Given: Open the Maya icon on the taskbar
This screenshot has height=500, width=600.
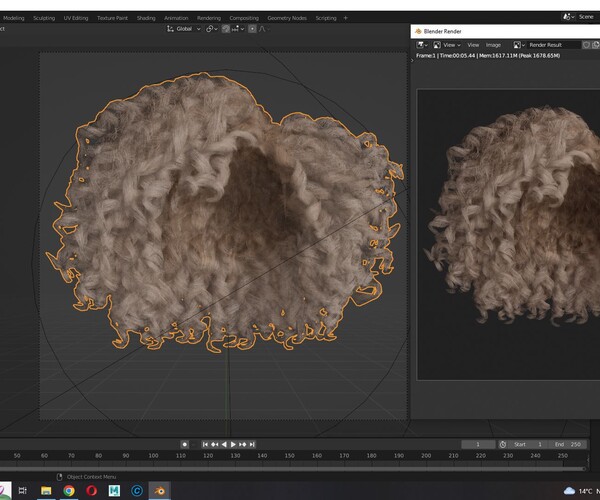Looking at the screenshot, I should coord(114,490).
